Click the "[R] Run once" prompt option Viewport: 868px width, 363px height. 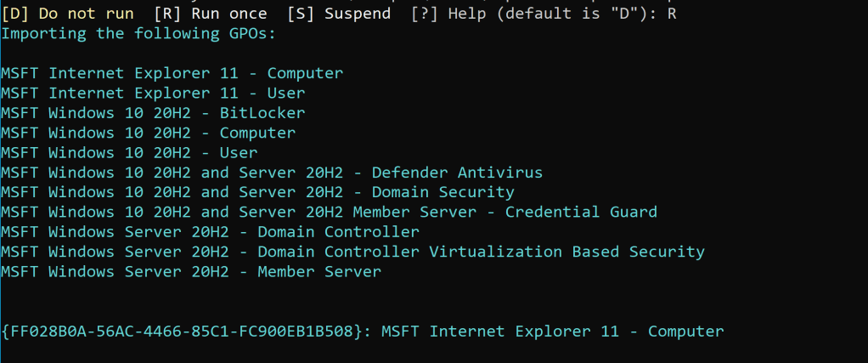tap(211, 14)
